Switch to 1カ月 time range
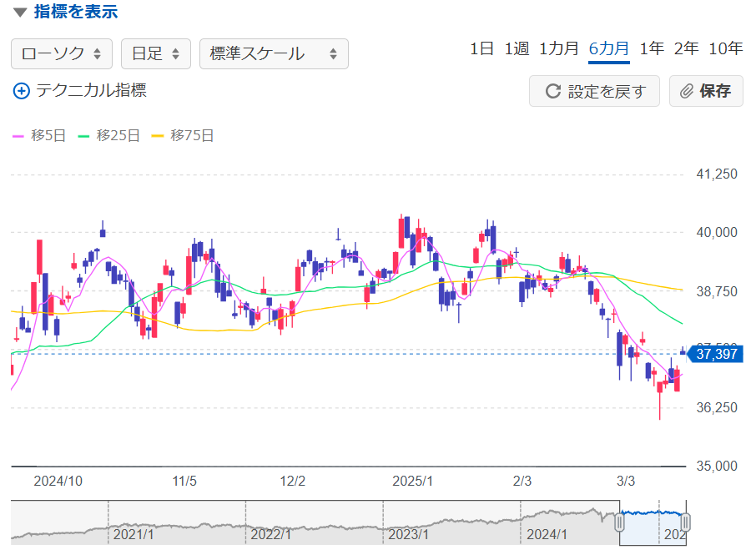The height and width of the screenshot is (555, 756). point(558,48)
